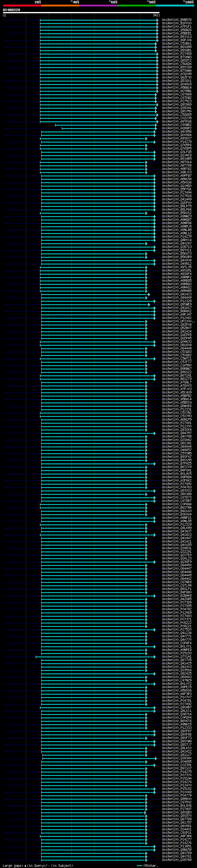Select the UniRef100_A9PEI5 label
197x868 pixels.
(x=177, y=687)
